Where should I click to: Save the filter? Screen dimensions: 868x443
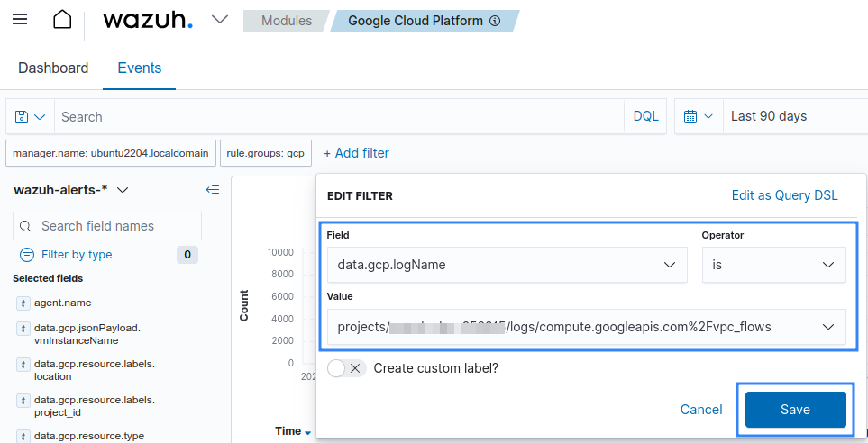[796, 410]
